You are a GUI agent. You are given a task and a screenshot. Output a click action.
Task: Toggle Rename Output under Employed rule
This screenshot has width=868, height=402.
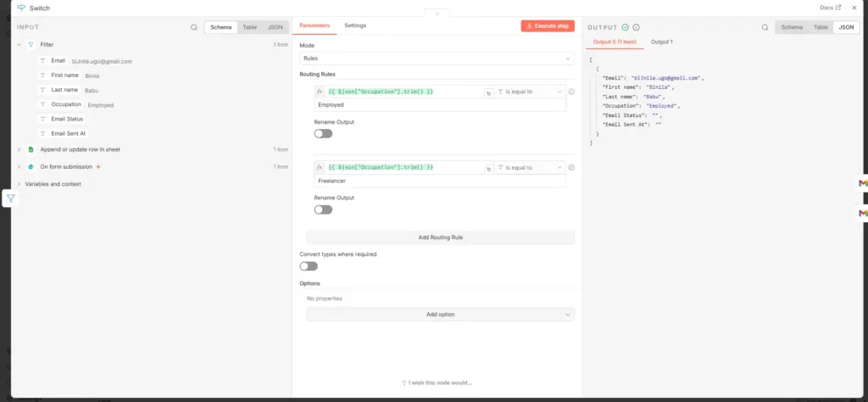(x=323, y=133)
